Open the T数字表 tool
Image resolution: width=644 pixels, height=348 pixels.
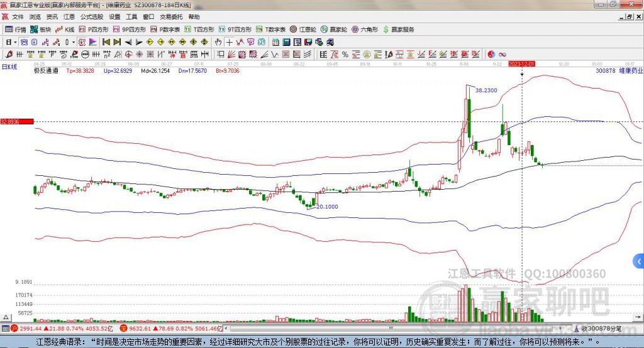(270, 30)
